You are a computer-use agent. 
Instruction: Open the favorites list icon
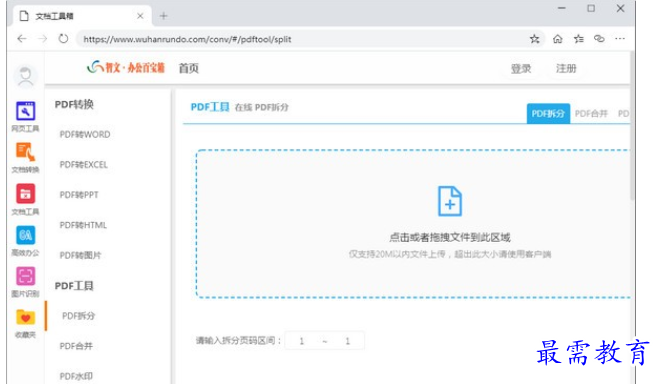(579, 39)
